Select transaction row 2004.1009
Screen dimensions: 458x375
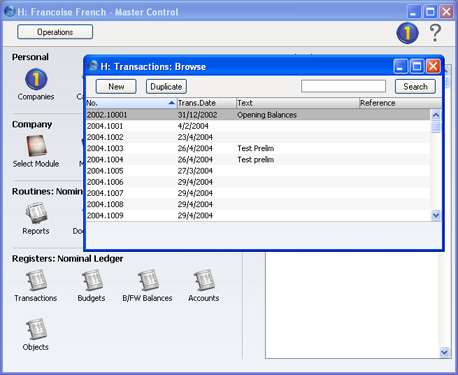(258, 215)
